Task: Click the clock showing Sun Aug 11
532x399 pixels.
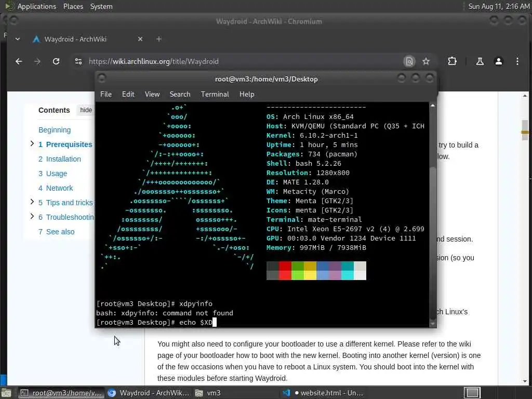Action: tap(498, 6)
